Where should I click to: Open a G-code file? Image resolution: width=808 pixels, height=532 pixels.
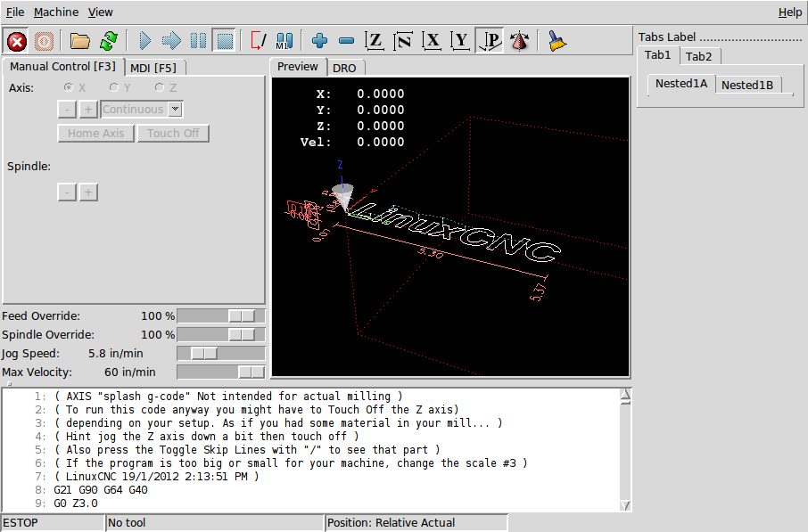pyautogui.click(x=80, y=41)
